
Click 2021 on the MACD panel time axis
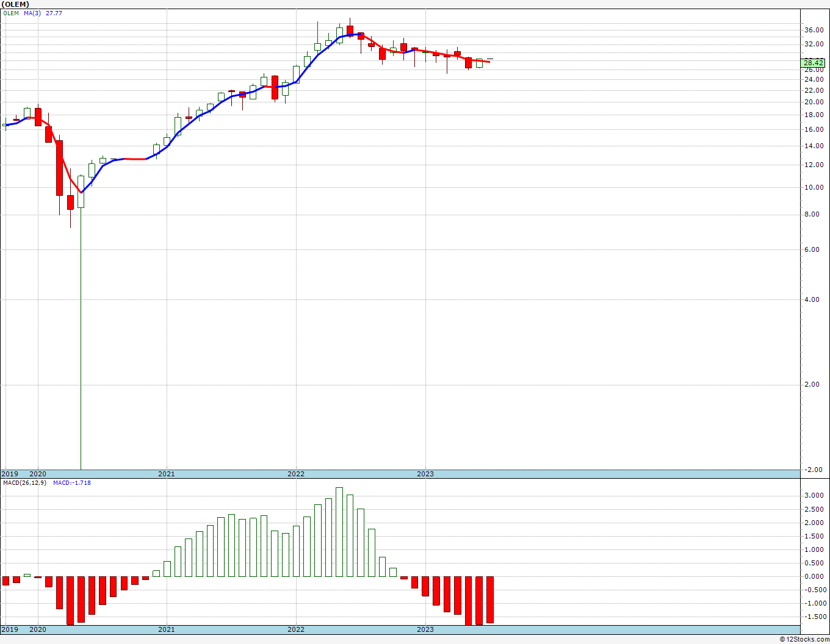(x=167, y=629)
